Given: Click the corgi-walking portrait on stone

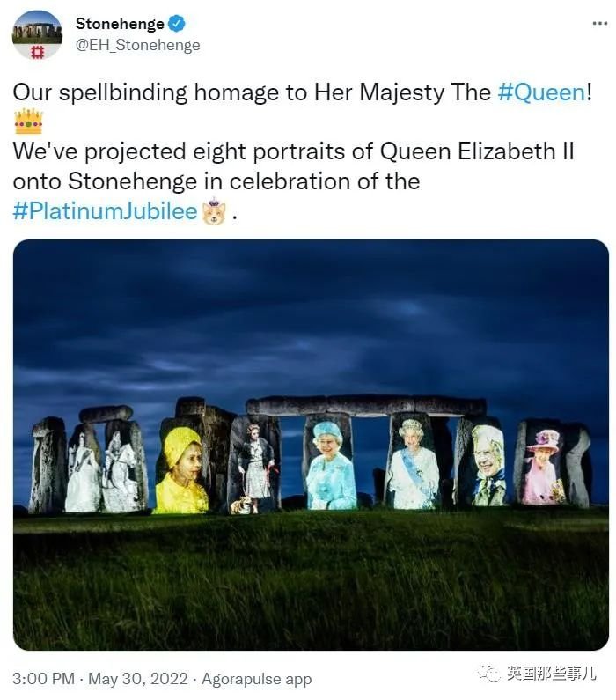Looking at the screenshot, I should (x=254, y=468).
